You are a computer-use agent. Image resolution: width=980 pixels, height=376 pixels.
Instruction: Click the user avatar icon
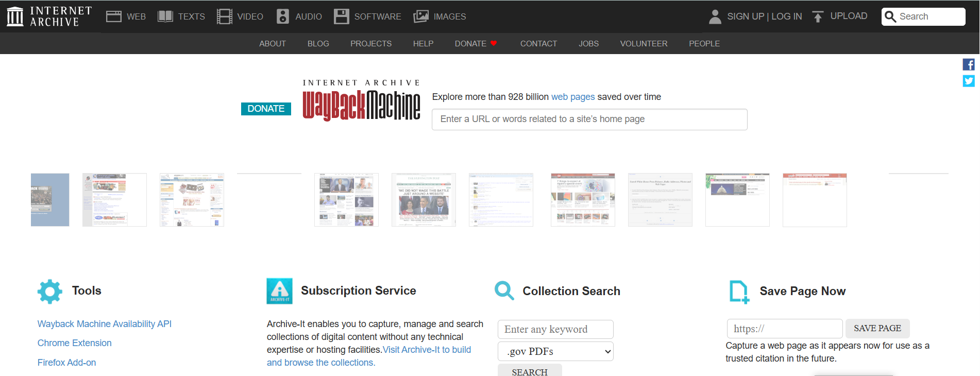pyautogui.click(x=715, y=16)
